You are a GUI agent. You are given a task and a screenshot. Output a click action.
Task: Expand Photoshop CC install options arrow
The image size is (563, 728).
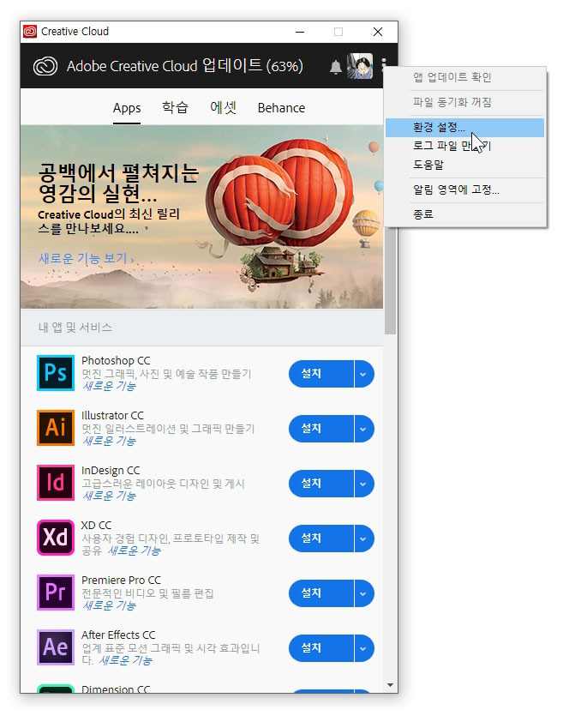point(364,373)
